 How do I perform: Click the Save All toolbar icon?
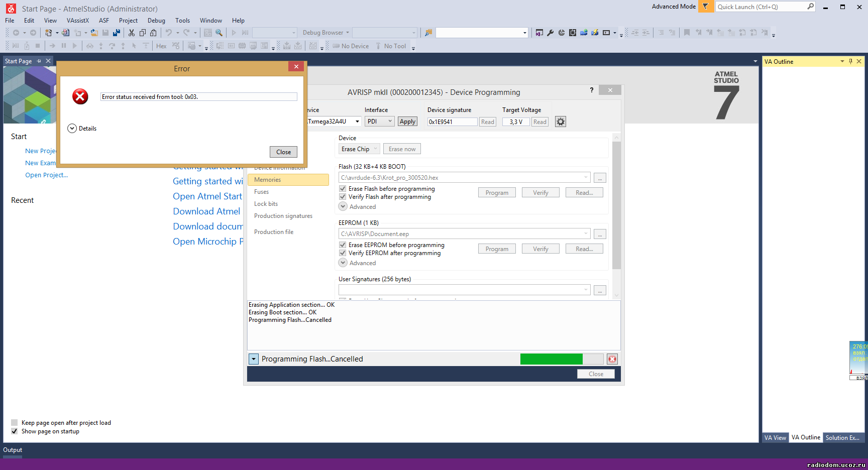(x=117, y=33)
